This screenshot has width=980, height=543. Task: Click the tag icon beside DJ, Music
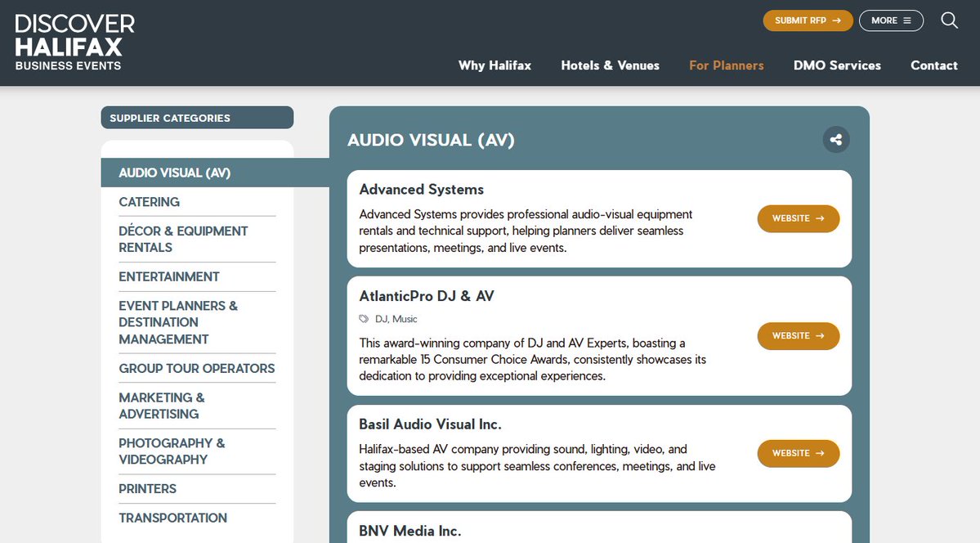364,319
